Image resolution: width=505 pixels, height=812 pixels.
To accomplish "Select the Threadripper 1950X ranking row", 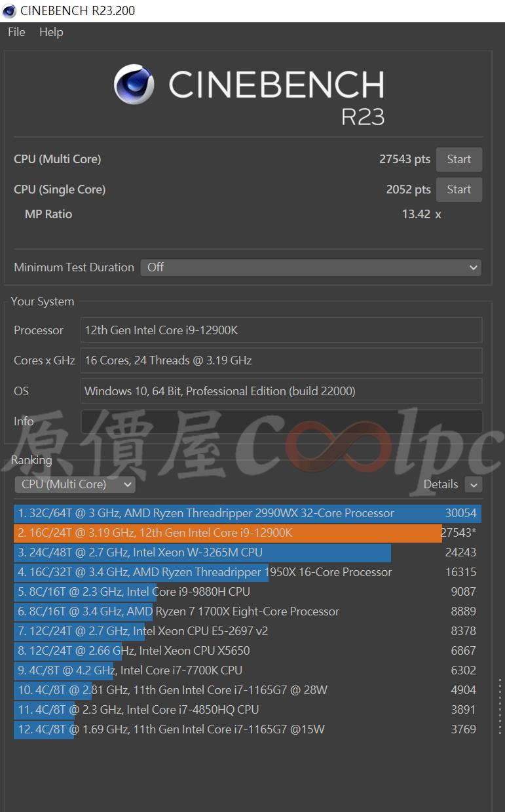I will (248, 572).
